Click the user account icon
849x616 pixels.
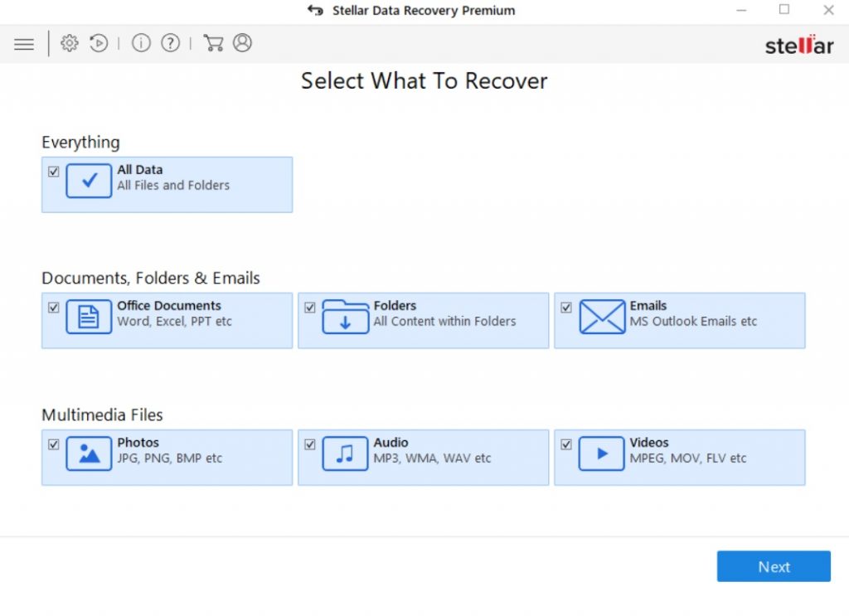coord(242,44)
